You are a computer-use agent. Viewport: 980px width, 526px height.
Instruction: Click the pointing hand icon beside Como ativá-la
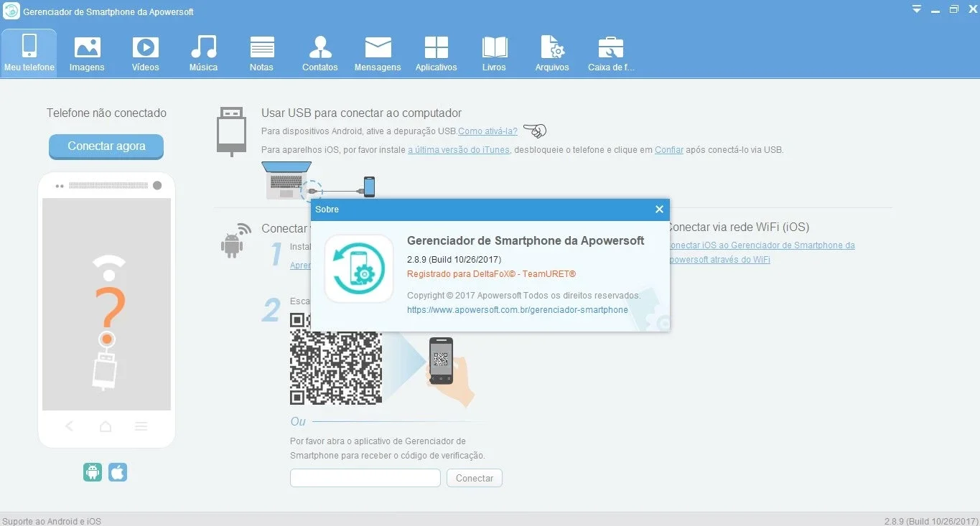(x=535, y=131)
